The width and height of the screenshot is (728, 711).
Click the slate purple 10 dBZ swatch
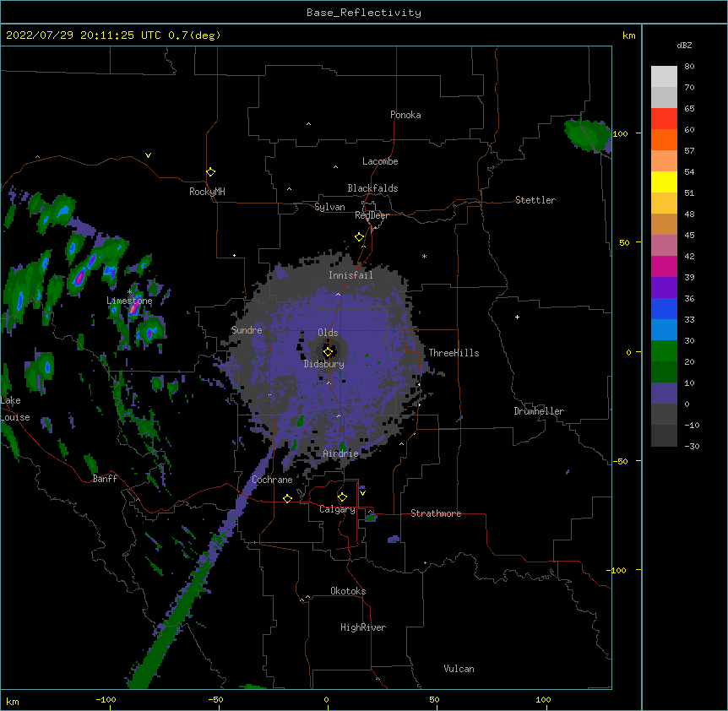(664, 393)
